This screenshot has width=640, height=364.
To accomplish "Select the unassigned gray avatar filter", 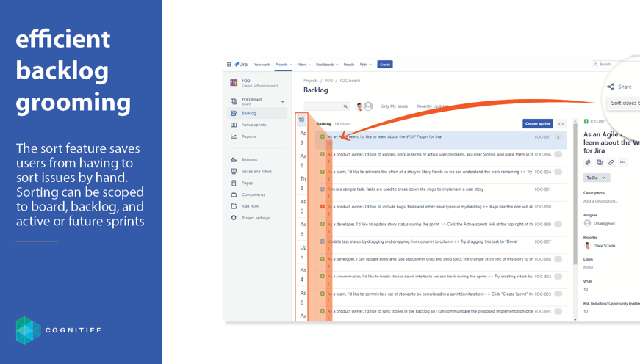I will tap(368, 106).
